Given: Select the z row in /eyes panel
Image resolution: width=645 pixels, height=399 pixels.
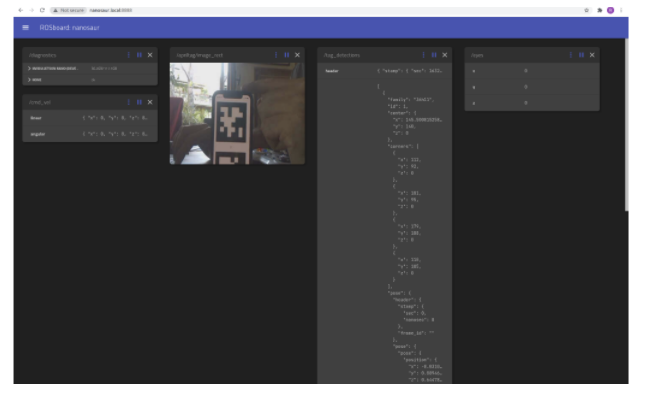Looking at the screenshot, I should pos(532,103).
